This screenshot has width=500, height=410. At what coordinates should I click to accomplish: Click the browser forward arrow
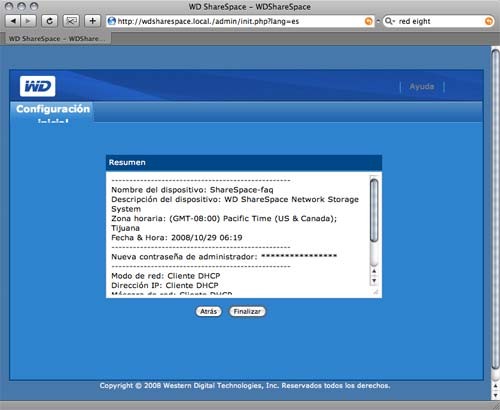(x=28, y=21)
